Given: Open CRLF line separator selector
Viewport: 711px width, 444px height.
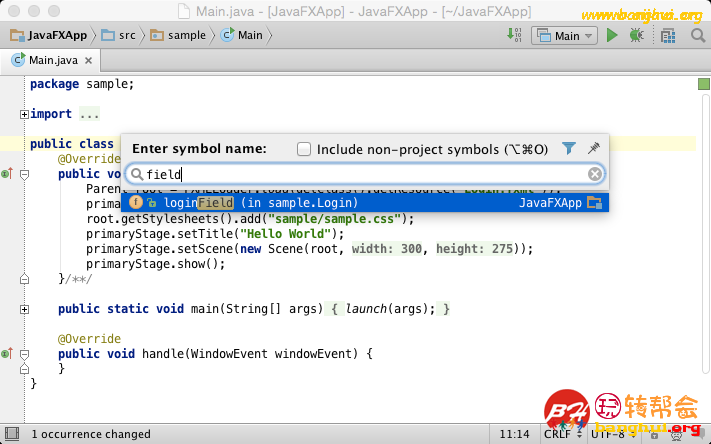Looking at the screenshot, I should coord(562,434).
